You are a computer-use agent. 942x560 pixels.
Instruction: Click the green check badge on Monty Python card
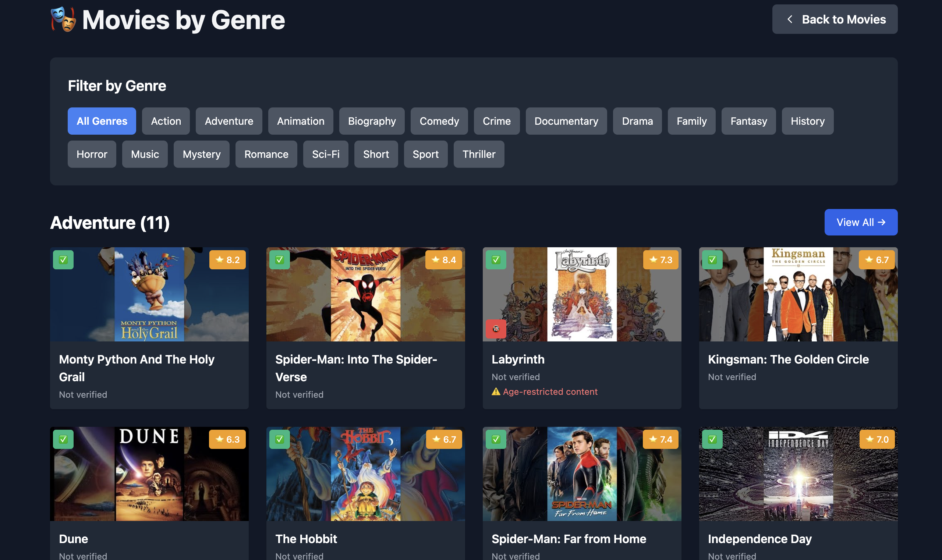click(63, 260)
